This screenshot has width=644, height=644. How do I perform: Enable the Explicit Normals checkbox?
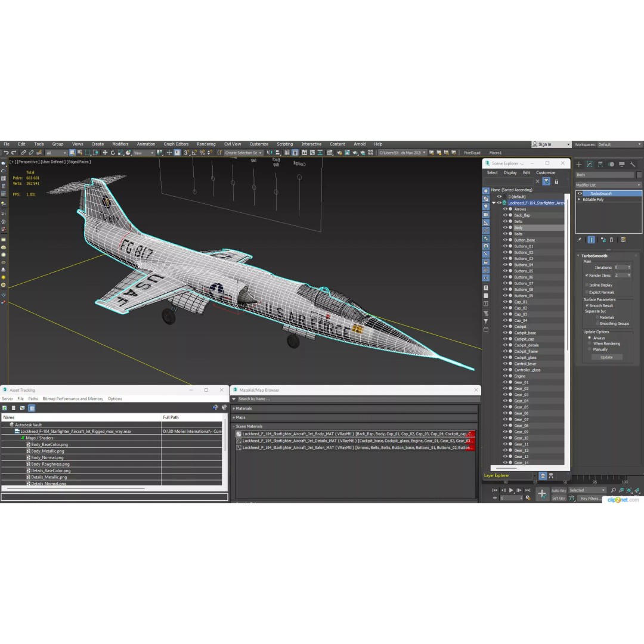pos(587,292)
